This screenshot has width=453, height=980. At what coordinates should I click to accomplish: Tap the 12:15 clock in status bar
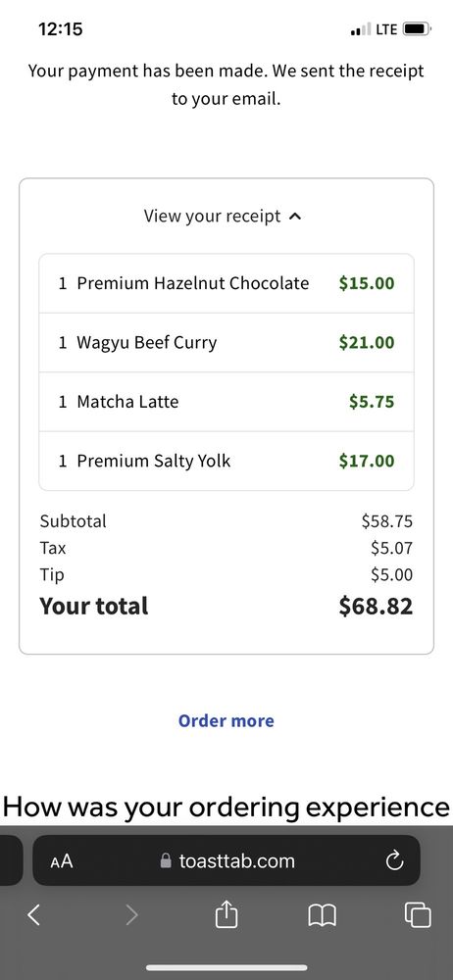tap(60, 28)
